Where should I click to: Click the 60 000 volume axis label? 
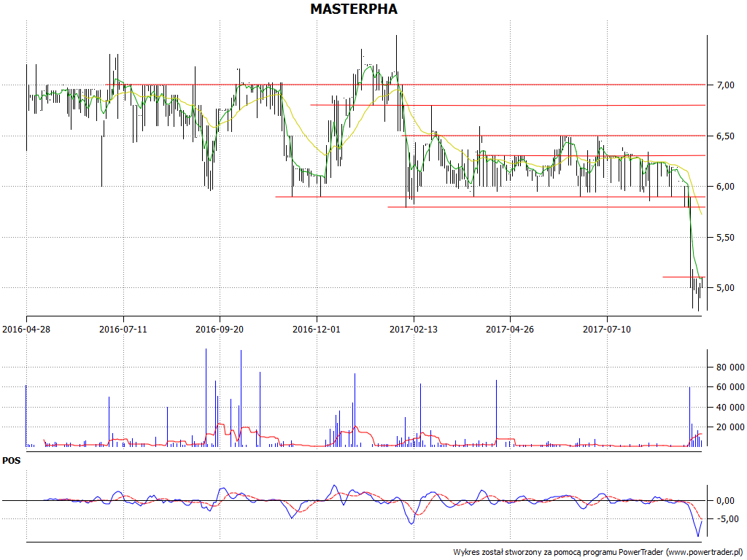pyautogui.click(x=730, y=387)
